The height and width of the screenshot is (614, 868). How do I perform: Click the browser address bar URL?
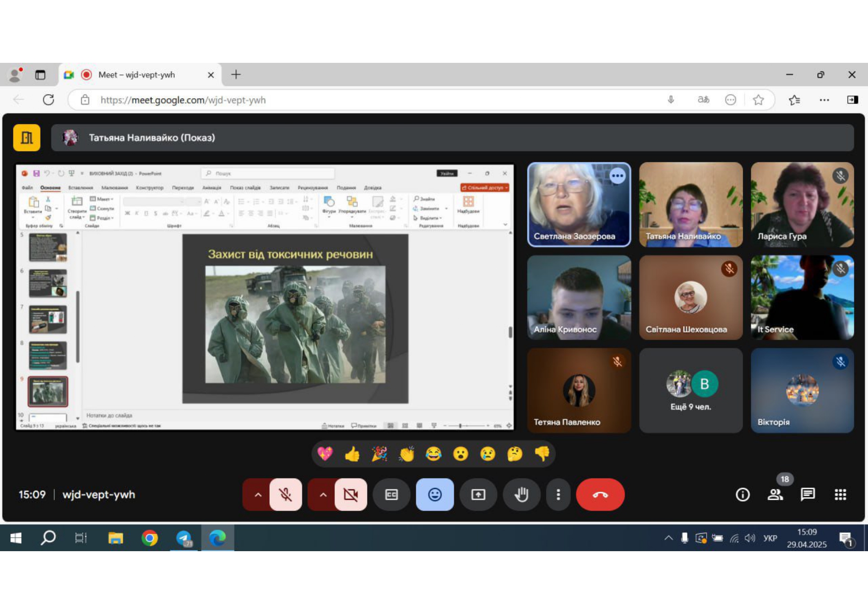click(183, 100)
